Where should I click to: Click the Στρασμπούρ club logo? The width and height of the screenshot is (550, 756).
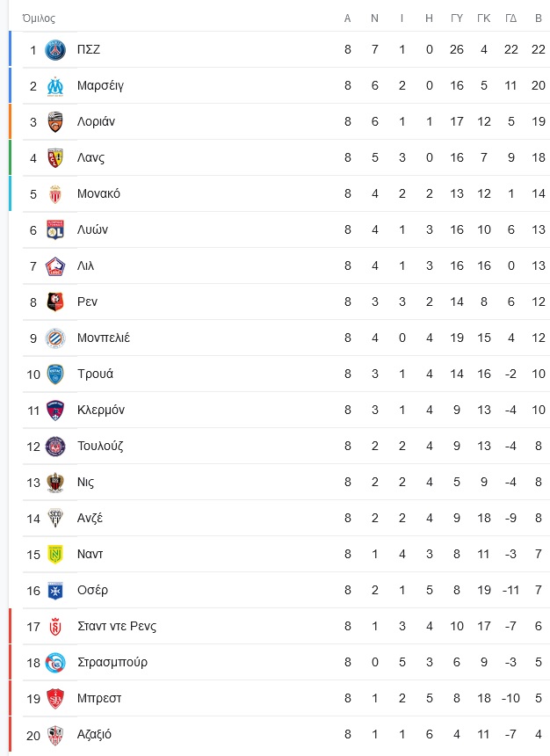point(55,663)
